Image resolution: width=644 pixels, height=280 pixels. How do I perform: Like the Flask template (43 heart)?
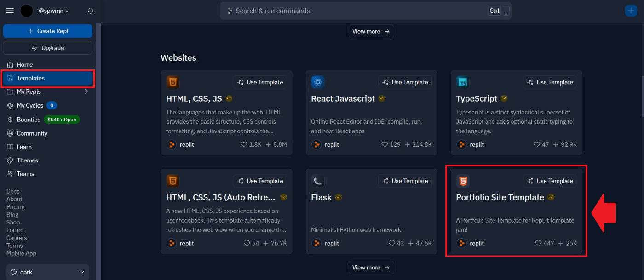point(391,243)
